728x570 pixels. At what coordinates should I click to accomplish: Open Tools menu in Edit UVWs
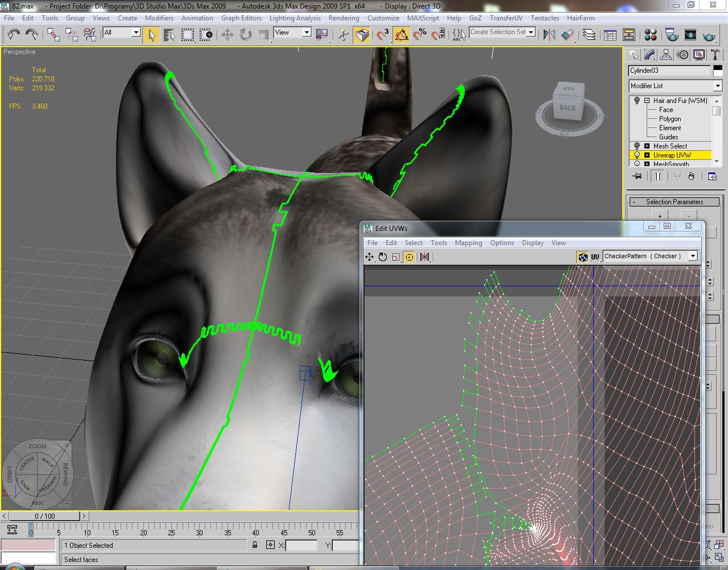[x=439, y=243]
